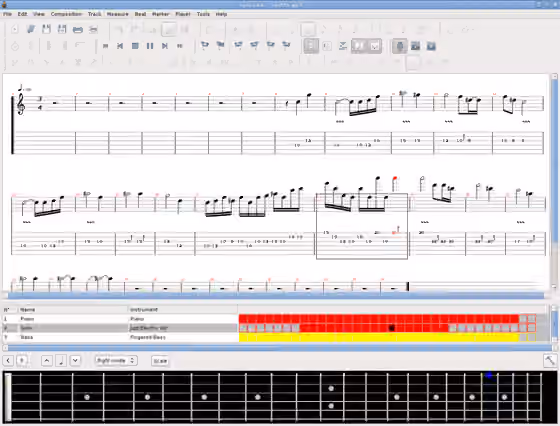Image resolution: width=560 pixels, height=426 pixels.
Task: Click the Print Preview icon
Action: 93,30
